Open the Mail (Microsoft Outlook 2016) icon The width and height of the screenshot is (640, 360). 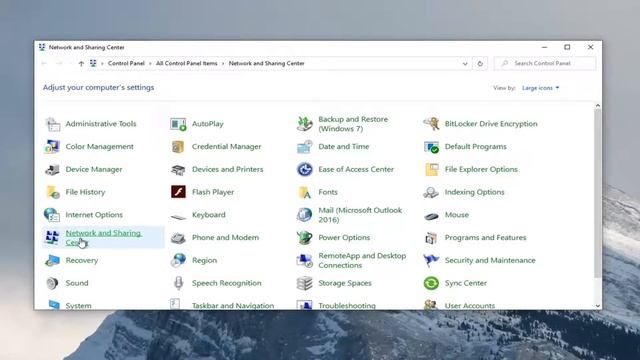(304, 215)
